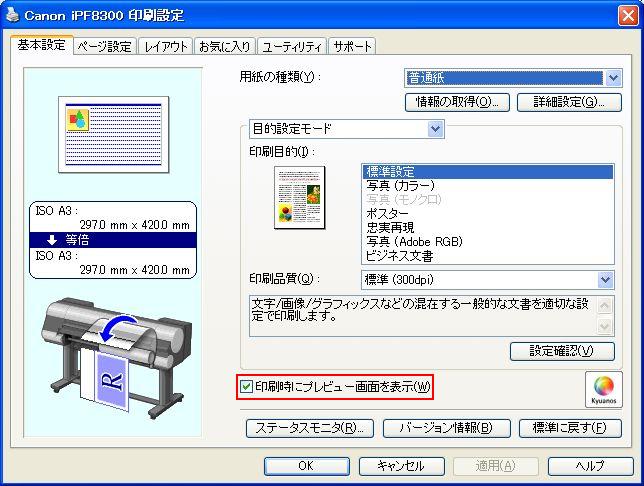Close the print settings dialog
This screenshot has height=486, width=644.
click(x=628, y=16)
